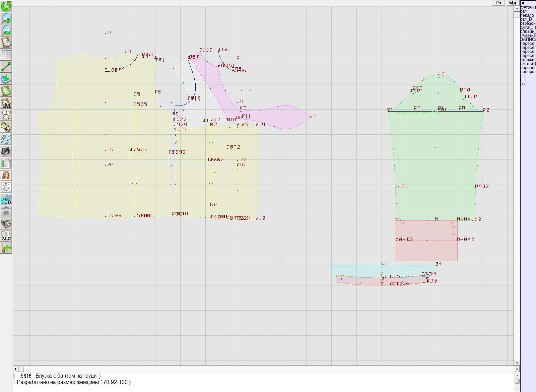Click the exit door icon with green arrow

tap(6, 248)
